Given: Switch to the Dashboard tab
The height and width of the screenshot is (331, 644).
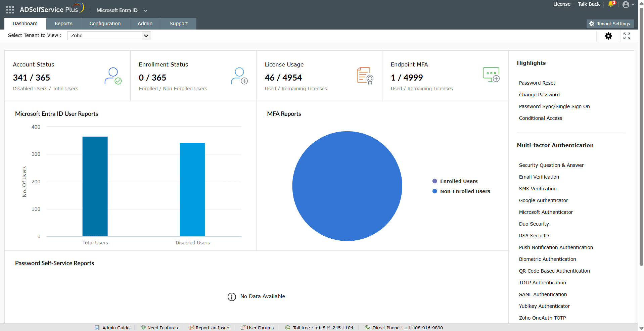Looking at the screenshot, I should pyautogui.click(x=25, y=23).
